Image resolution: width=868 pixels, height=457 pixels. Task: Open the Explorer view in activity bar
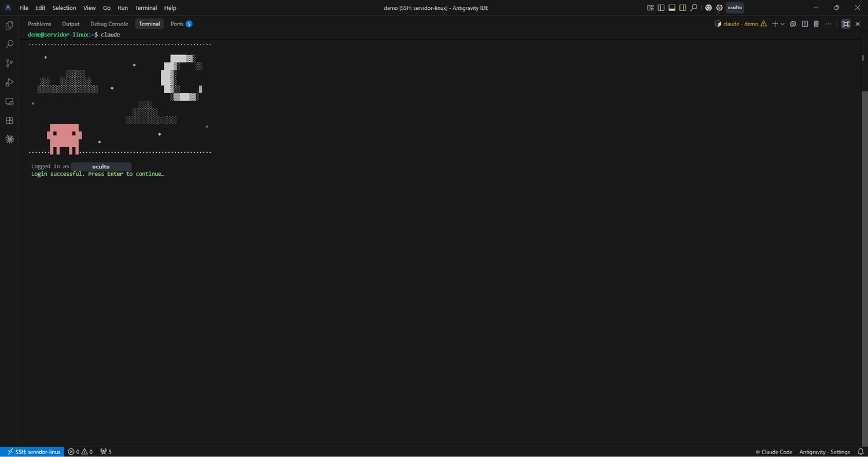(9, 25)
